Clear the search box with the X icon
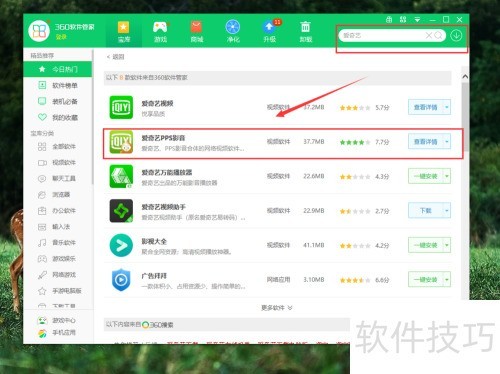Viewport: 500px width, 374px height. point(429,35)
